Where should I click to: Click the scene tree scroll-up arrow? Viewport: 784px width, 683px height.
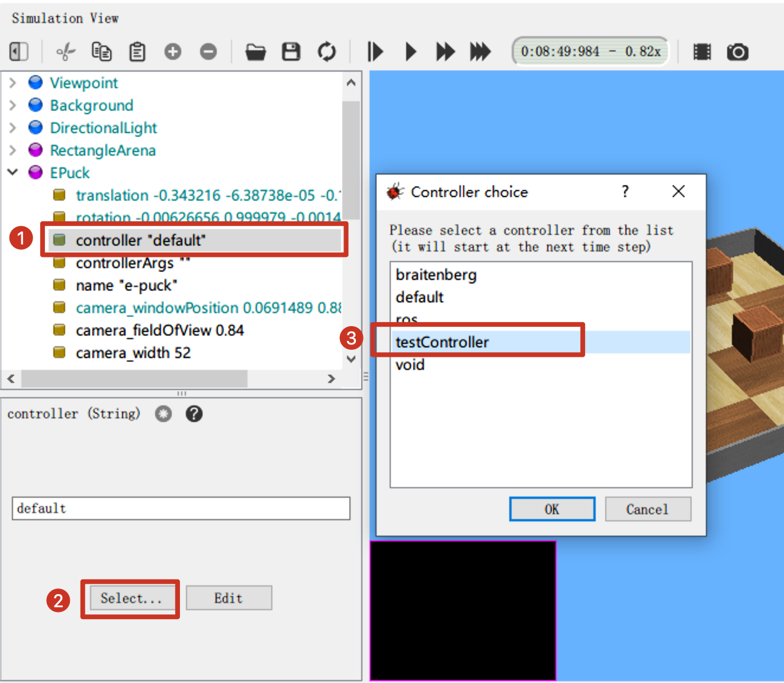coord(351,83)
